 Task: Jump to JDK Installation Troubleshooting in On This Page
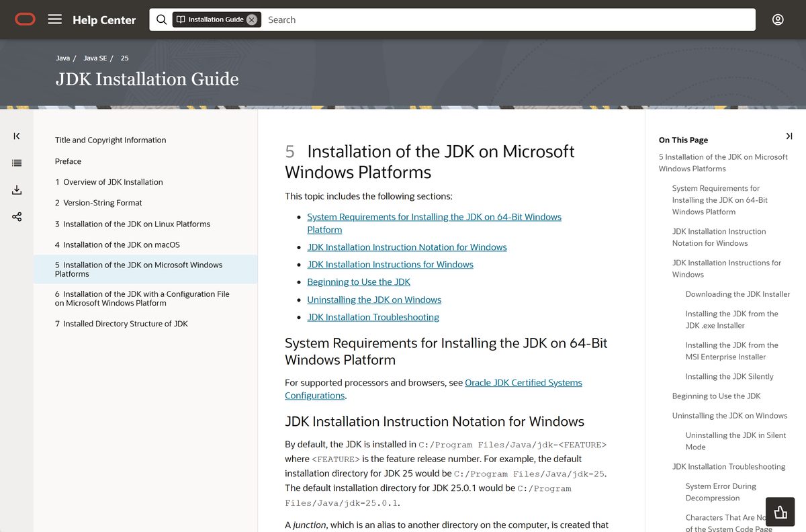point(729,467)
